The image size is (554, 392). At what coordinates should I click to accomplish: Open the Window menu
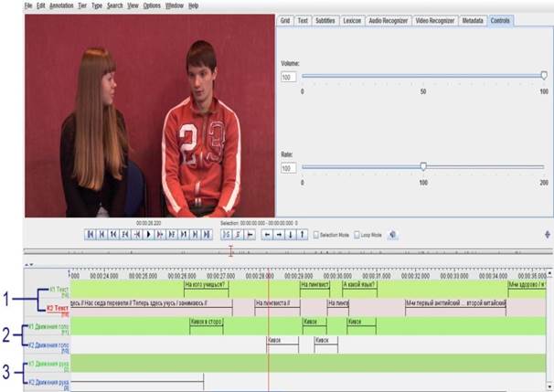coord(175,5)
